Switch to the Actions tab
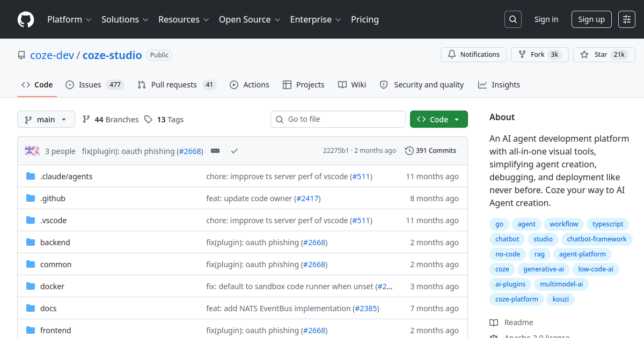This screenshot has height=338, width=644. point(250,85)
